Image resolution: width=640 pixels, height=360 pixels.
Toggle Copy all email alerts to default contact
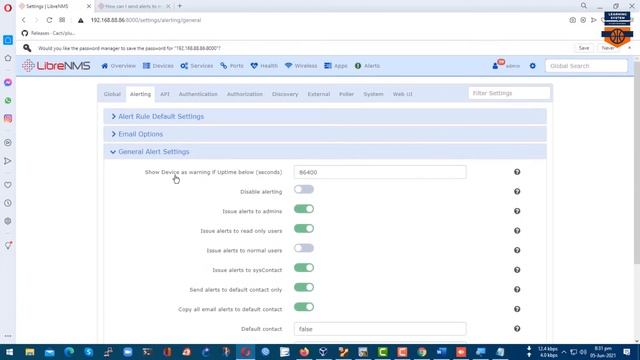point(304,307)
